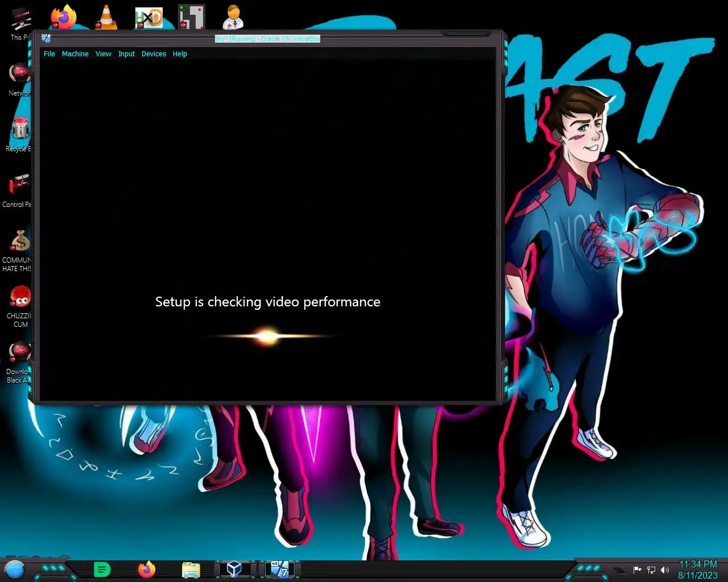
Task: Switch to the running tiny7 VM taskbar button
Action: tap(279, 569)
